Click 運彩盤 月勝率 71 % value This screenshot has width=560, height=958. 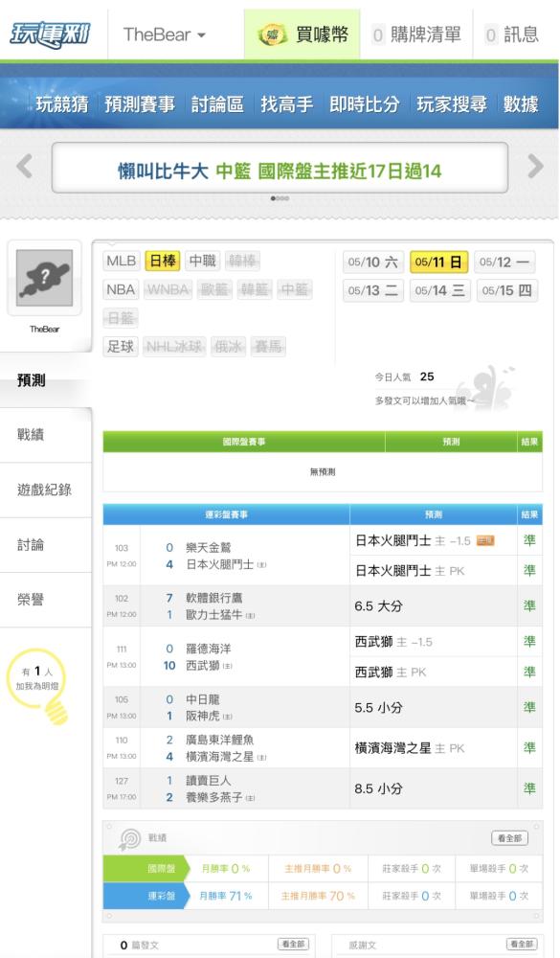pos(226,896)
